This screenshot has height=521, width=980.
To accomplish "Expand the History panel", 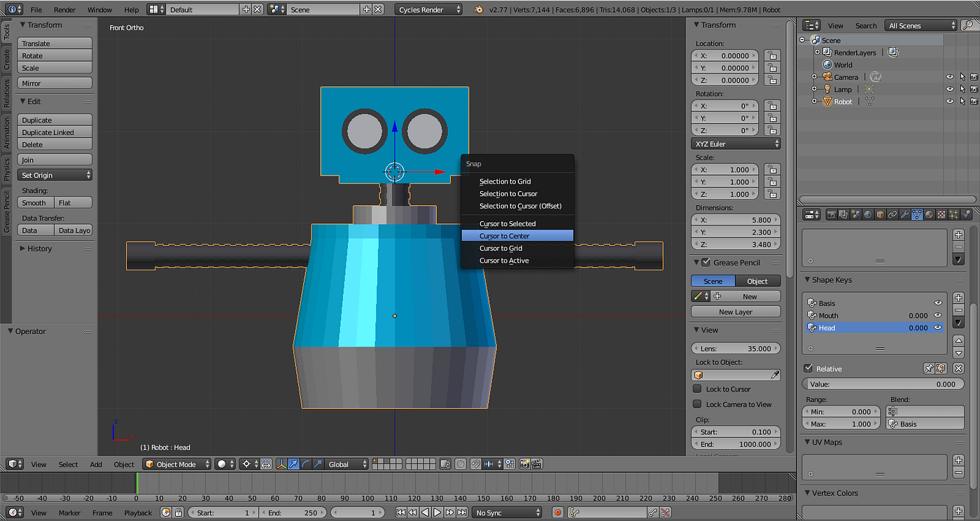I will 39,249.
